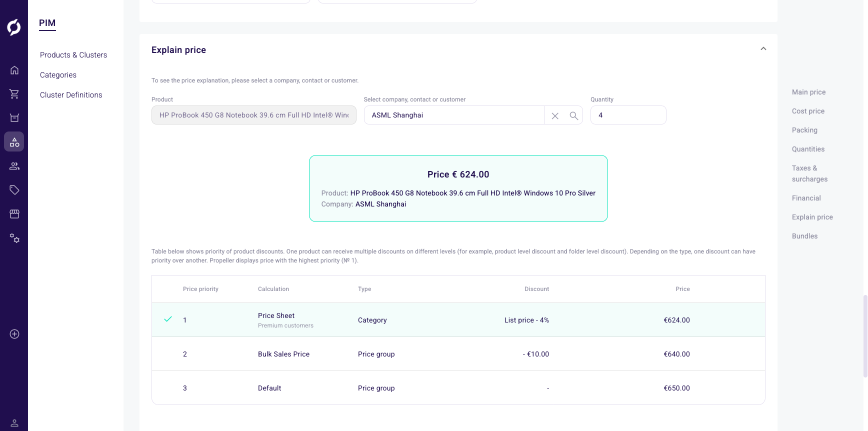
Task: Open the Home icon in sidebar
Action: point(14,70)
